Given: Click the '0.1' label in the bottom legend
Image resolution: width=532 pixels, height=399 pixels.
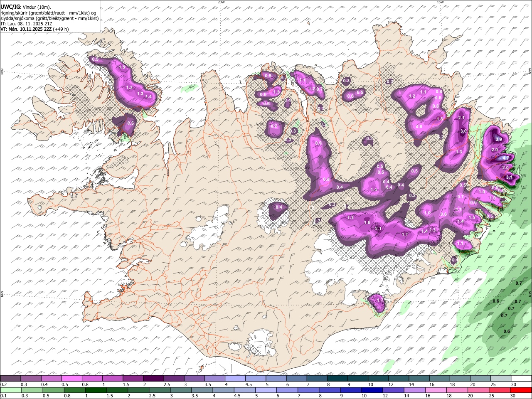Looking at the screenshot, I should point(3,396).
